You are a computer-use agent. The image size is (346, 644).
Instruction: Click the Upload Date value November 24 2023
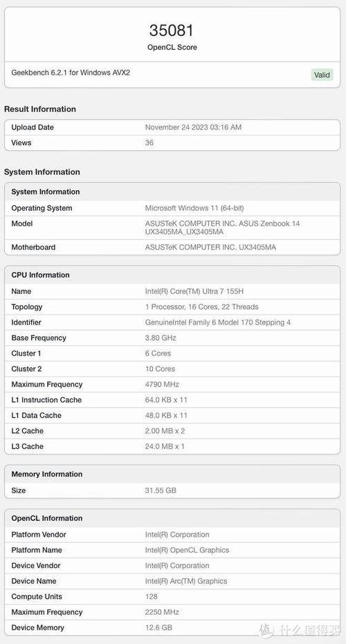[x=193, y=127]
